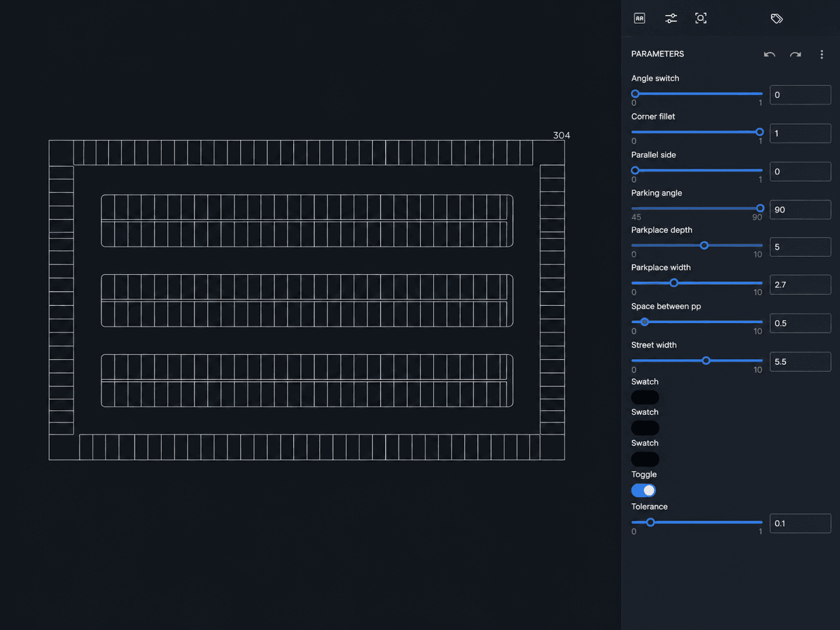Click the Angle switch value field

coord(800,95)
